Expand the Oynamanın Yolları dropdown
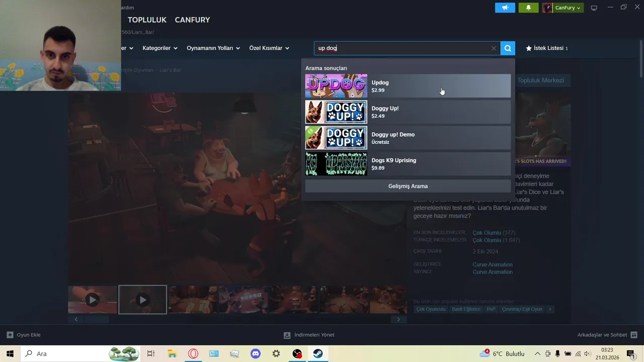The width and height of the screenshot is (644, 362). tap(213, 48)
